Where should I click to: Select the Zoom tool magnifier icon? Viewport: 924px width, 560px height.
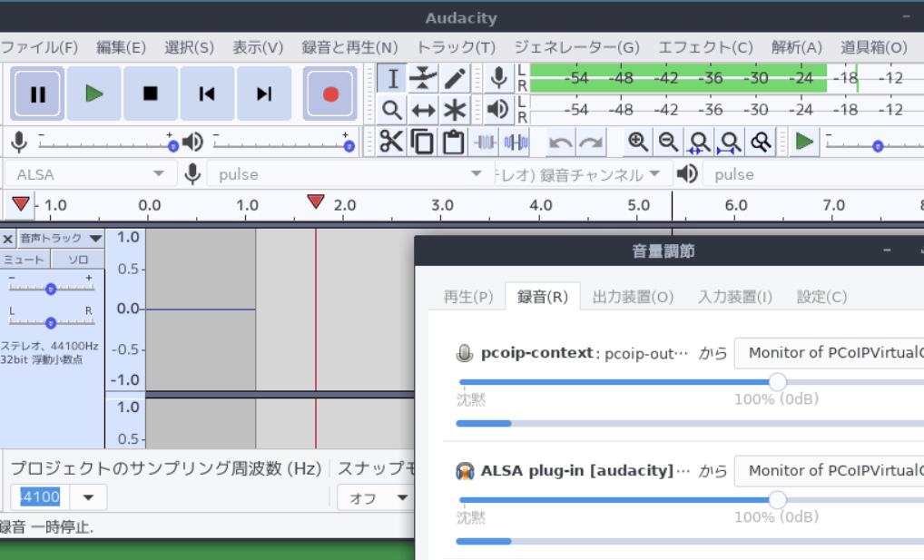391,109
